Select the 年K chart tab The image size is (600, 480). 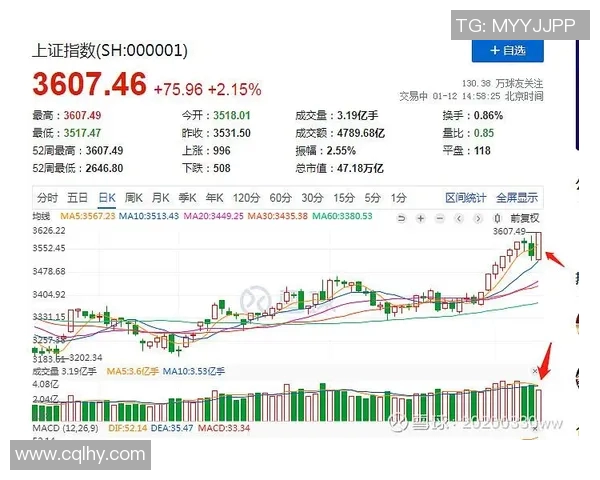pyautogui.click(x=214, y=198)
